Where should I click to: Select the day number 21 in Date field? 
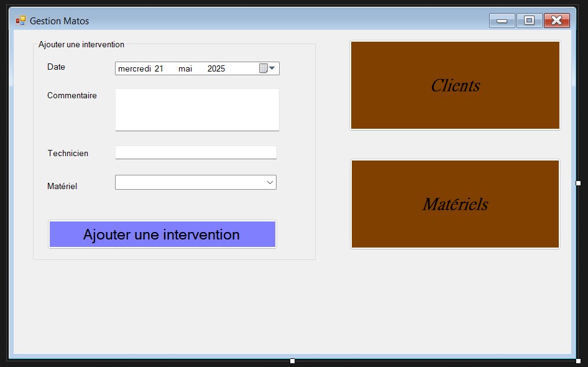click(x=159, y=68)
